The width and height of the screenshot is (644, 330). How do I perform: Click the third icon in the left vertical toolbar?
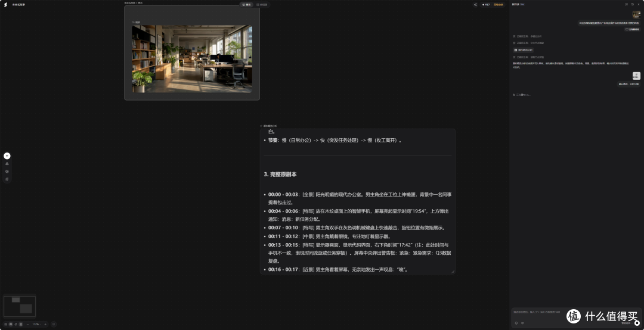click(7, 171)
